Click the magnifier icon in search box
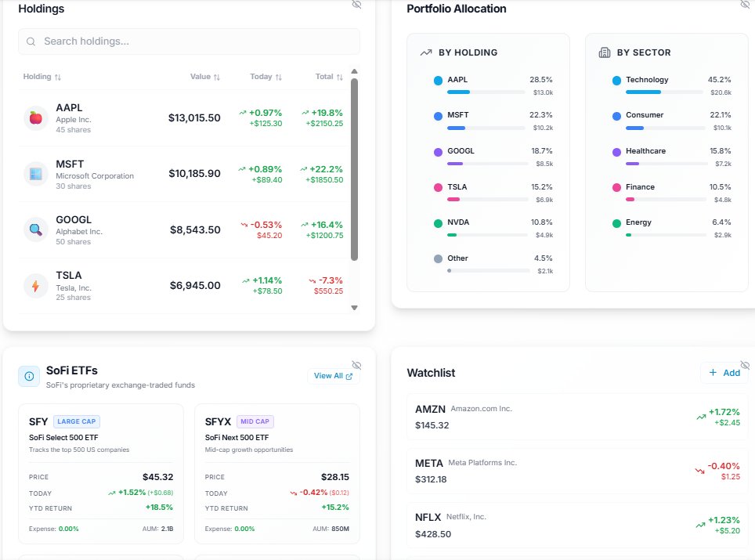This screenshot has width=755, height=560. pos(31,42)
